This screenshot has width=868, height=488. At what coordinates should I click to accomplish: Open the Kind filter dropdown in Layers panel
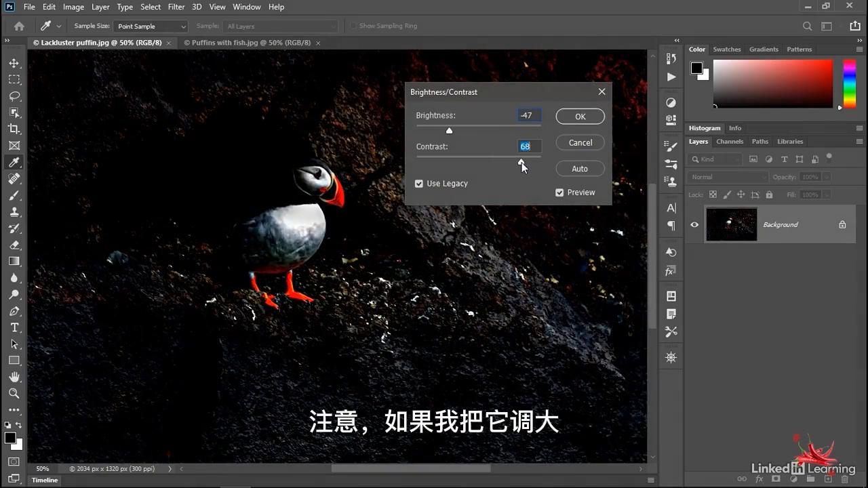point(715,159)
